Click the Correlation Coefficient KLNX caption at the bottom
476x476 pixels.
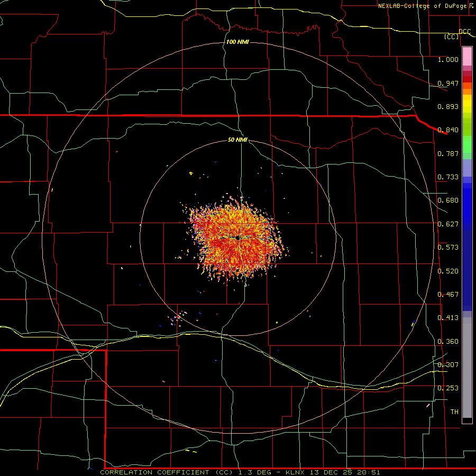240,472
